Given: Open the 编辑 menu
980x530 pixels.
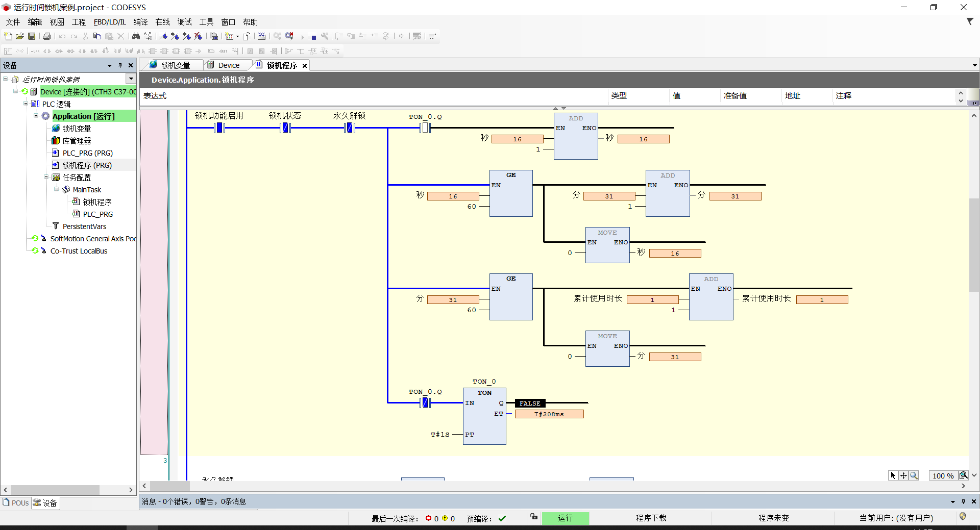Looking at the screenshot, I should click(x=35, y=22).
